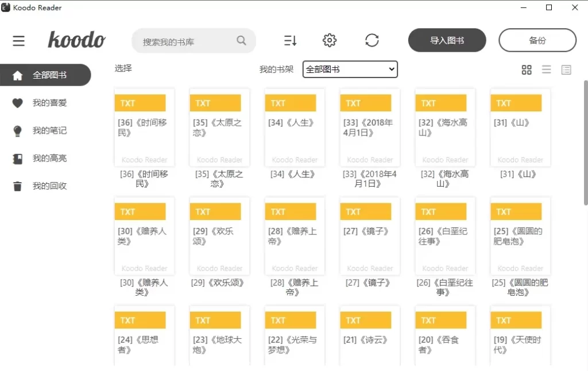The image size is (588, 371).
Task: Open the 全部图书 shelf dropdown
Action: coord(350,69)
